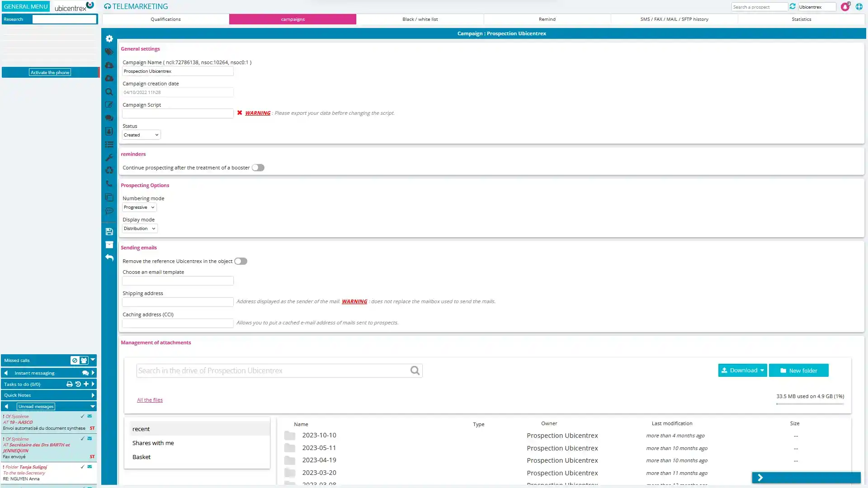The width and height of the screenshot is (868, 488).
Task: Open the notifications bell icon
Action: click(844, 7)
